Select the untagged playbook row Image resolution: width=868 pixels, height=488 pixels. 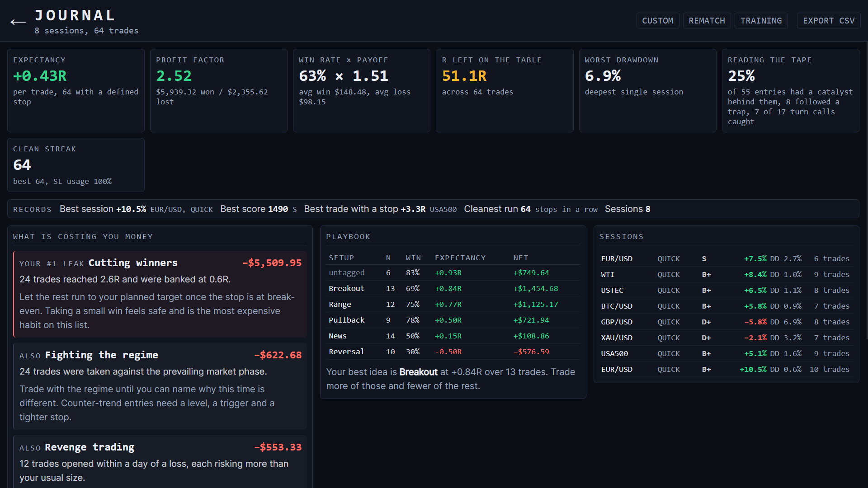tap(453, 273)
